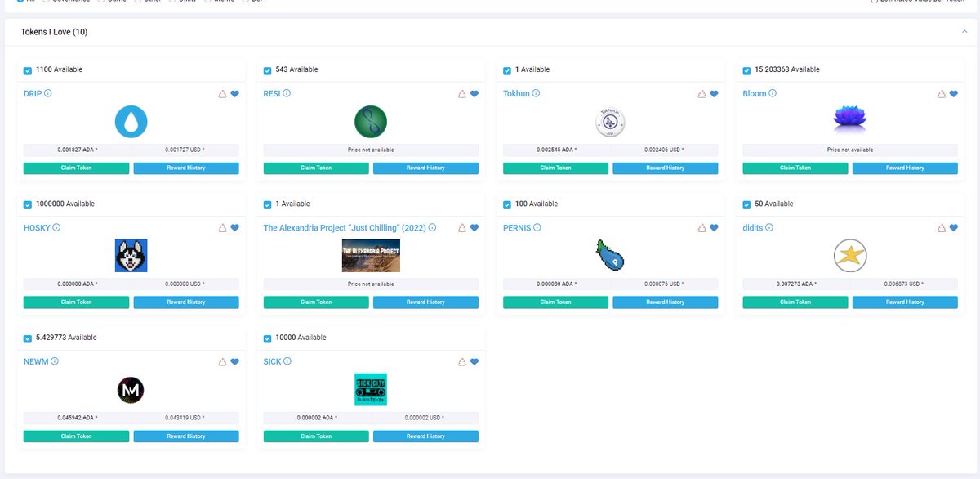The image size is (980, 479).
Task: Uncheck the 50 Available didits checkbox
Action: 747,204
